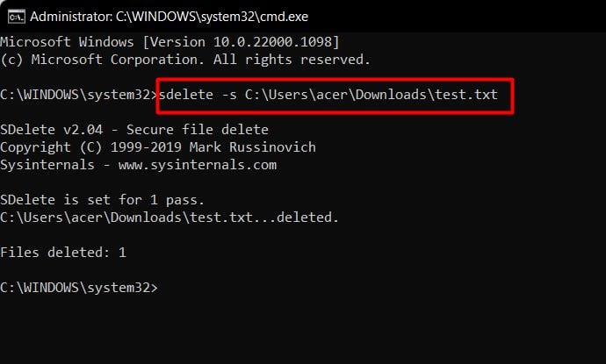The height and width of the screenshot is (364, 606).
Task: Click the Copyright Mark Russinovich line
Action: (158, 147)
